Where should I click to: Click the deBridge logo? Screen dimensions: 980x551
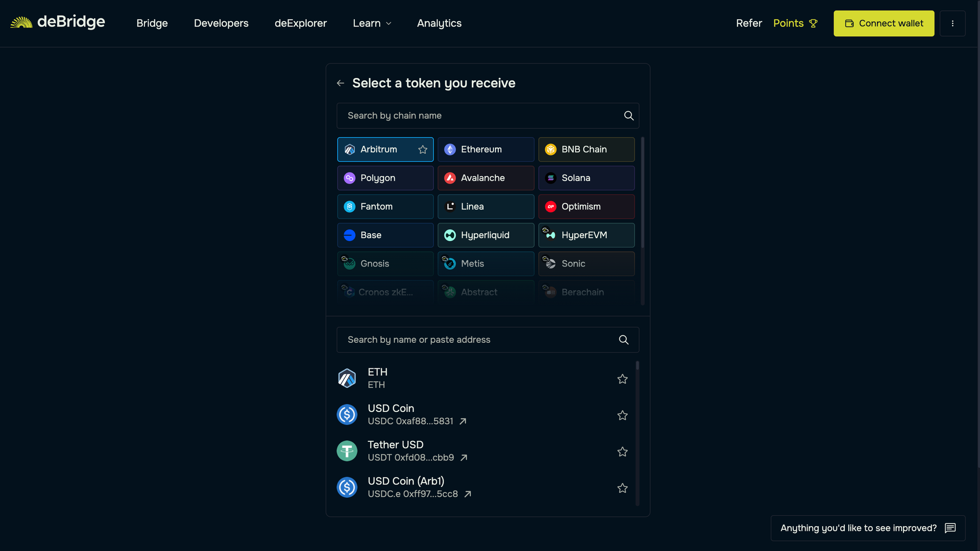point(59,22)
